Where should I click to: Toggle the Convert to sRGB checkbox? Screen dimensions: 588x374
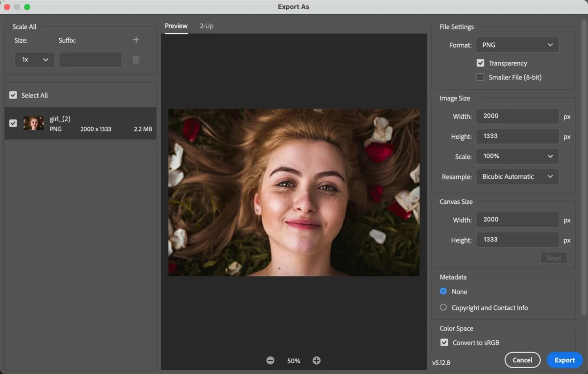pos(444,343)
